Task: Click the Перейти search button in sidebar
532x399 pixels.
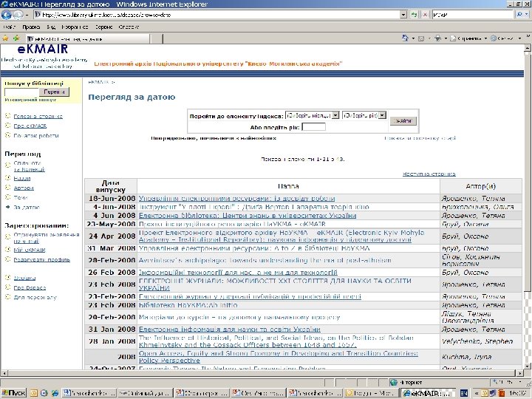Action: [x=54, y=92]
